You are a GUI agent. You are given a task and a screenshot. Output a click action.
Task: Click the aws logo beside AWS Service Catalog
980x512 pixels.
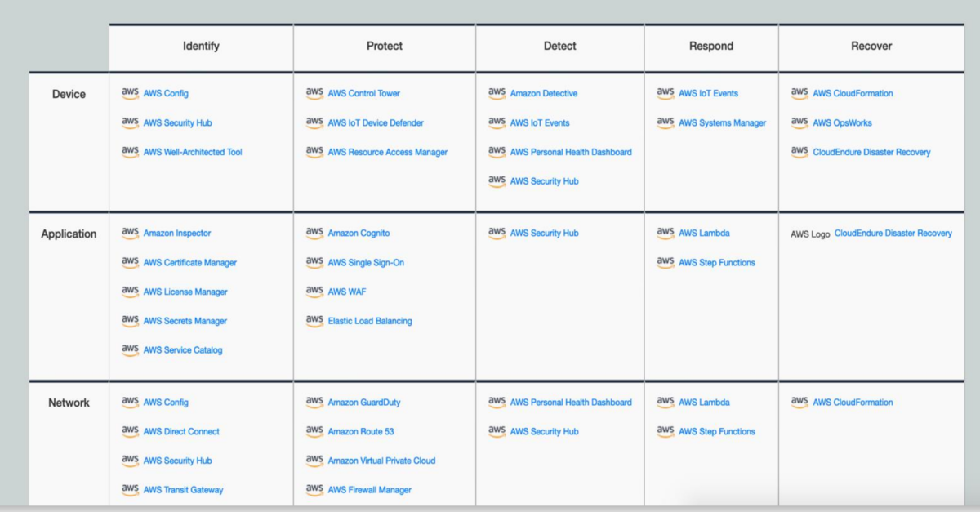coord(130,349)
